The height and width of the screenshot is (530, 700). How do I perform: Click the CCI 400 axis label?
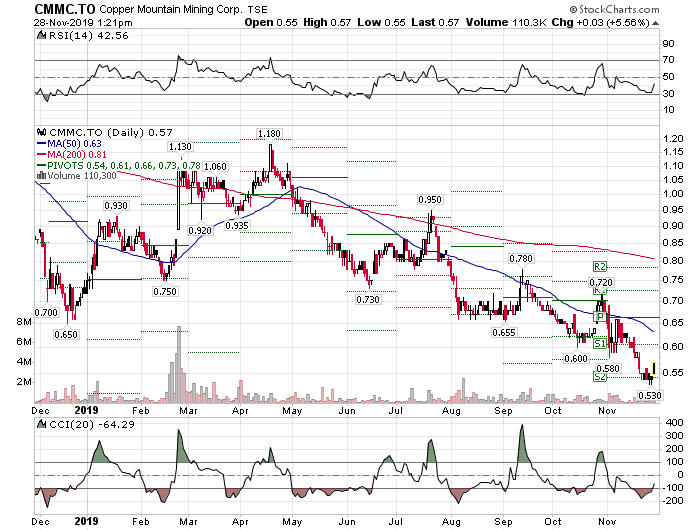tap(674, 422)
